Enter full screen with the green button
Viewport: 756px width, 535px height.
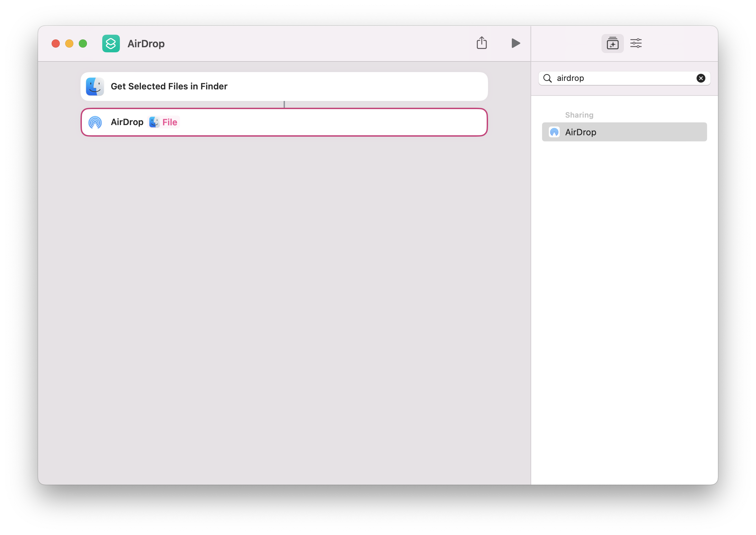(x=83, y=44)
